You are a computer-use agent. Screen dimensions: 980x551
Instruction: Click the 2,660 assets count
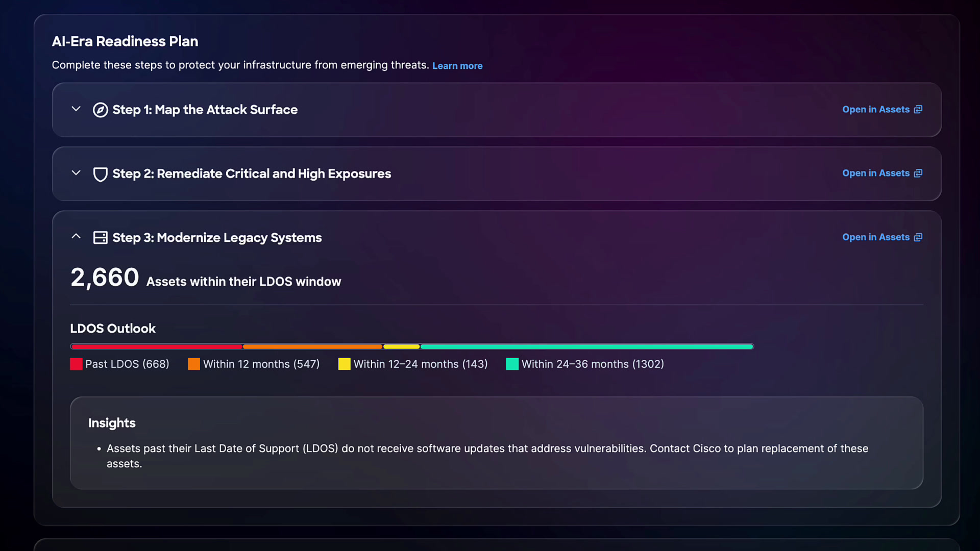105,278
